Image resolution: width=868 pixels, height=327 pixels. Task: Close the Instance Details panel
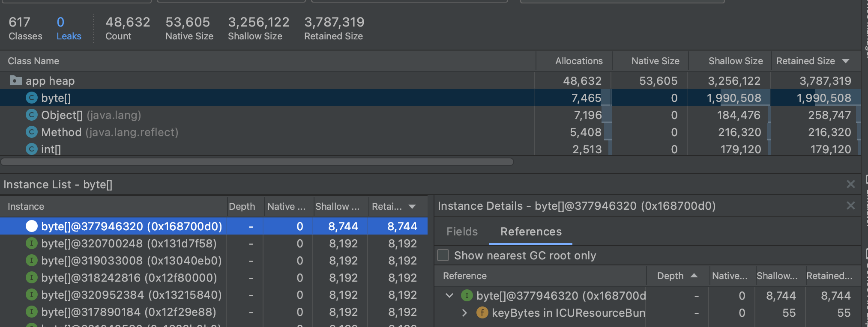pyautogui.click(x=850, y=206)
